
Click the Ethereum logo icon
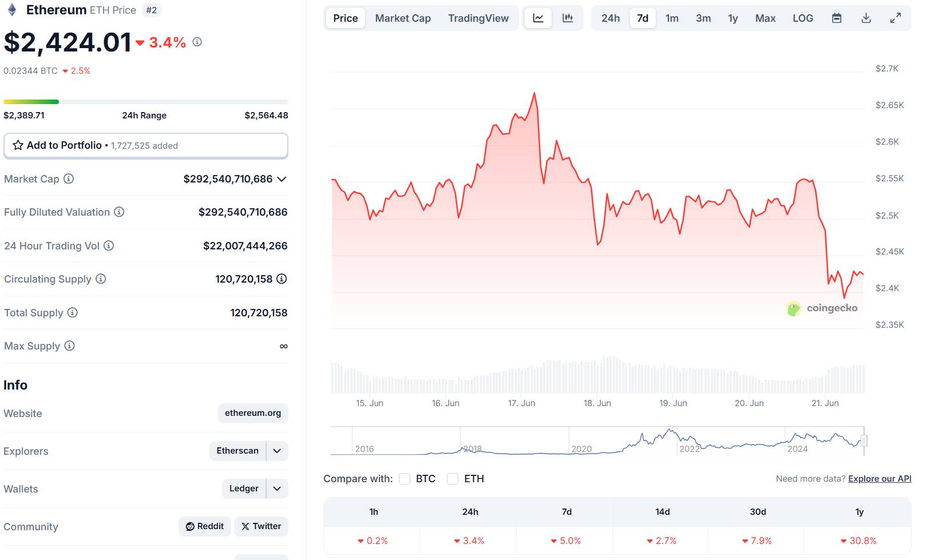click(x=12, y=10)
